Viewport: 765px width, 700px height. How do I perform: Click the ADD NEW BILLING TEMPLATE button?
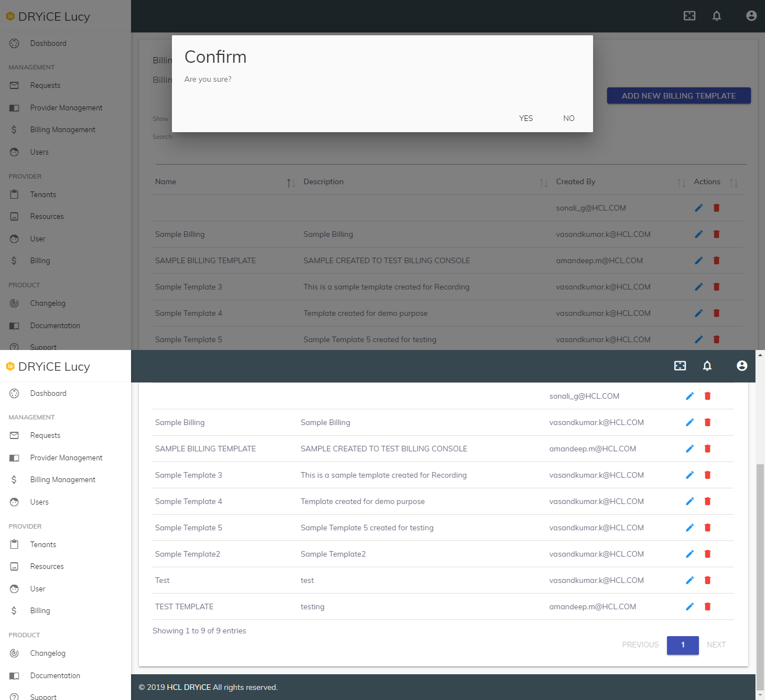679,96
